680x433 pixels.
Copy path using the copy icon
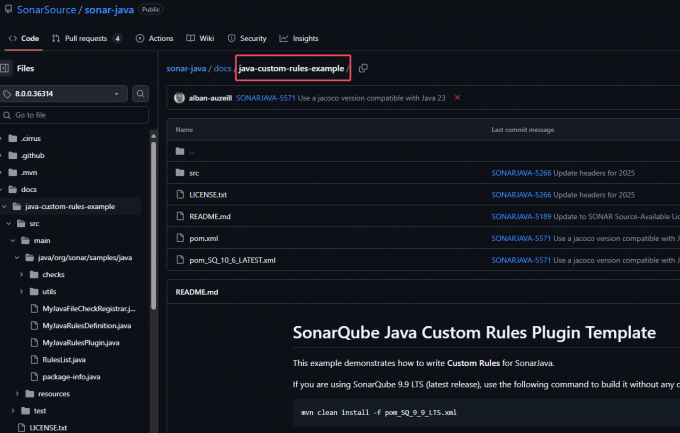pyautogui.click(x=363, y=68)
